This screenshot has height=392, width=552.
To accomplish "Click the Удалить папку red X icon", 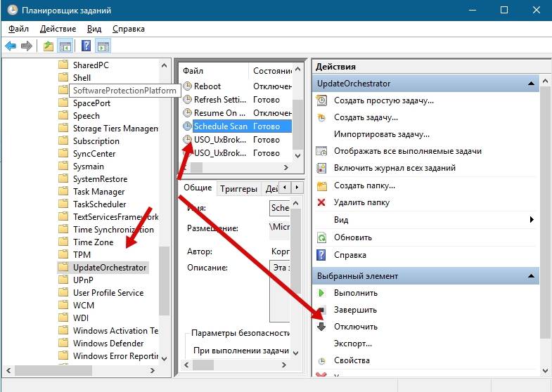I will tap(321, 202).
